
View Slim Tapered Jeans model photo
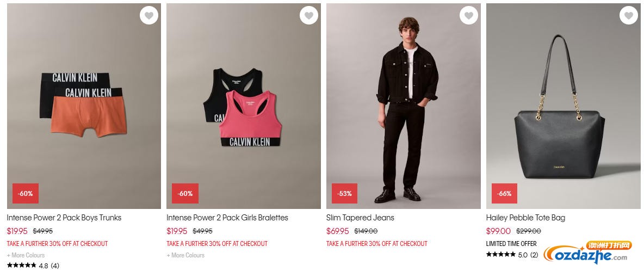pyautogui.click(x=404, y=106)
